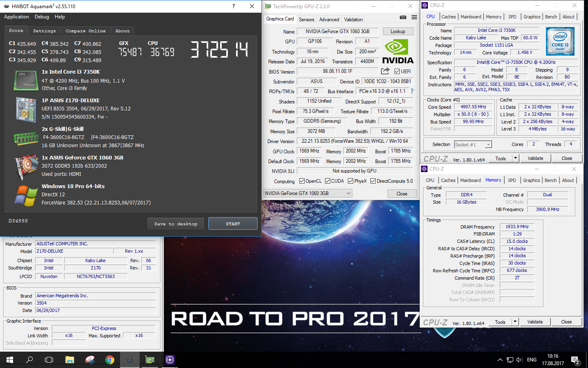Open Validation tab in GPU-Z

point(353,19)
